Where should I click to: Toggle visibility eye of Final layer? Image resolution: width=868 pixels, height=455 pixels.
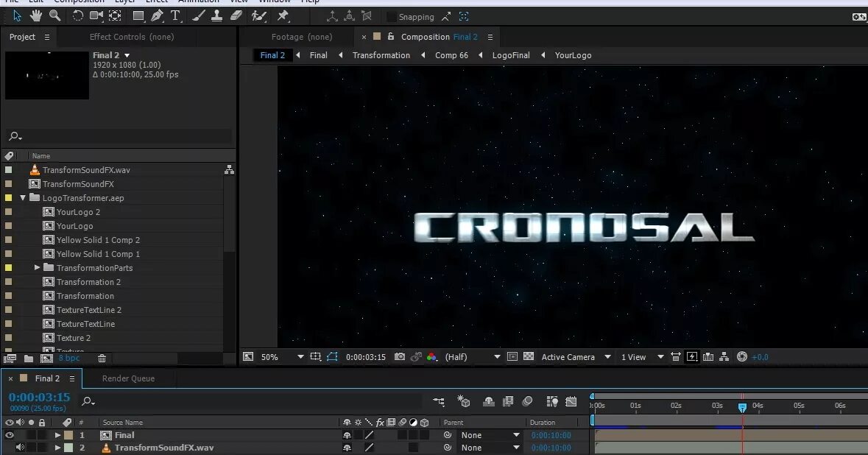coord(10,435)
